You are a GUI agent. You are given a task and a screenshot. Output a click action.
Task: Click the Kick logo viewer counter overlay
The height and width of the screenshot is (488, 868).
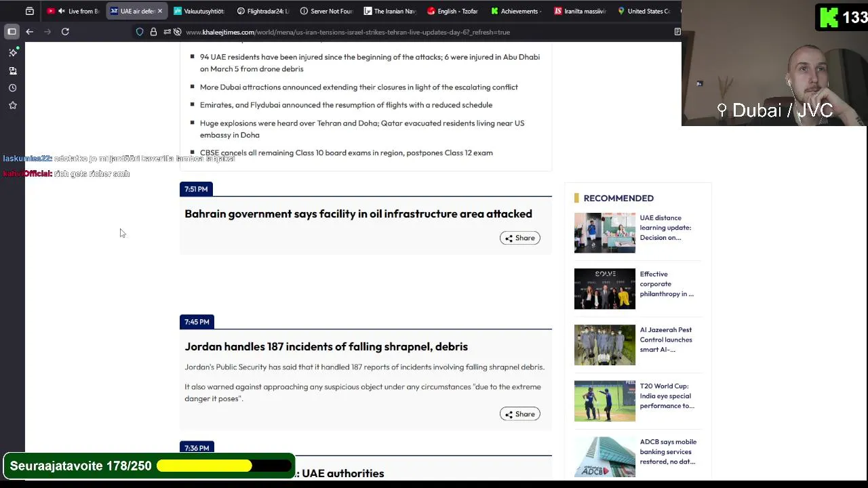pyautogui.click(x=842, y=17)
